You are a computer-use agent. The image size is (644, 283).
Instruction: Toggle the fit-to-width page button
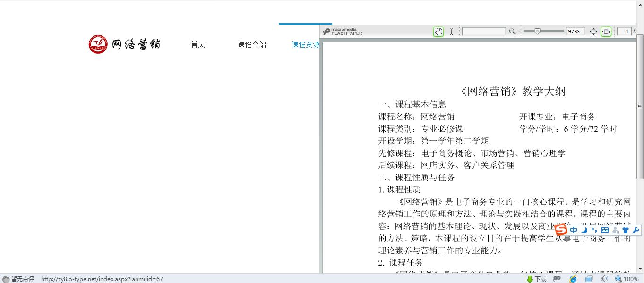pos(606,32)
